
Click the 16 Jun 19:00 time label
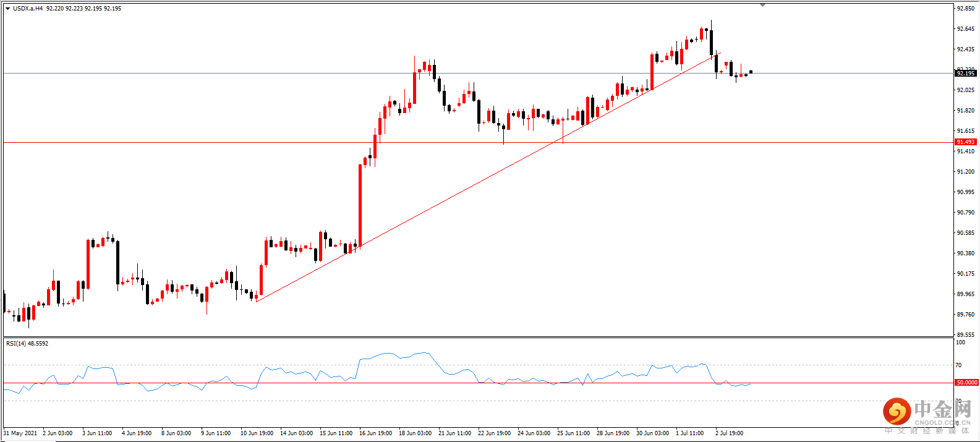tap(375, 433)
